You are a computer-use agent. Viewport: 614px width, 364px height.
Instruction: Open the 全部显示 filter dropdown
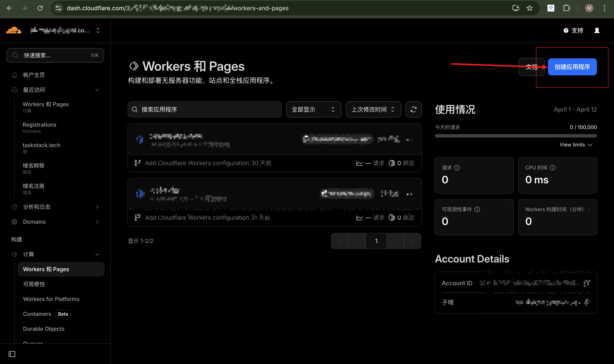pyautogui.click(x=314, y=109)
